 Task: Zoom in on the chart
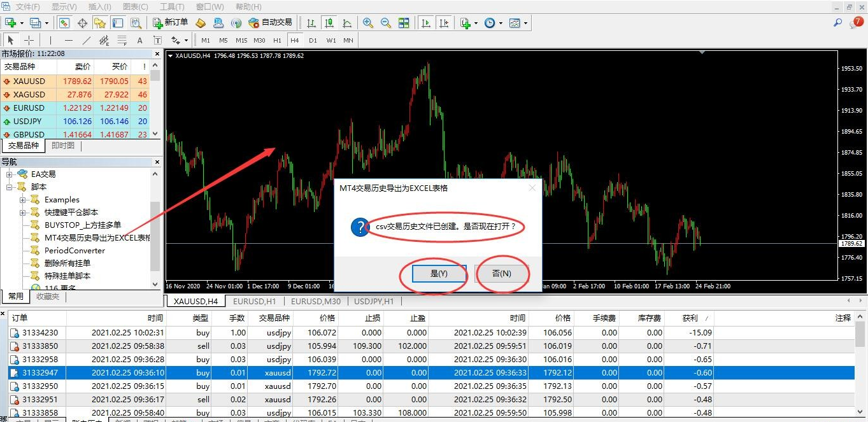pyautogui.click(x=367, y=23)
